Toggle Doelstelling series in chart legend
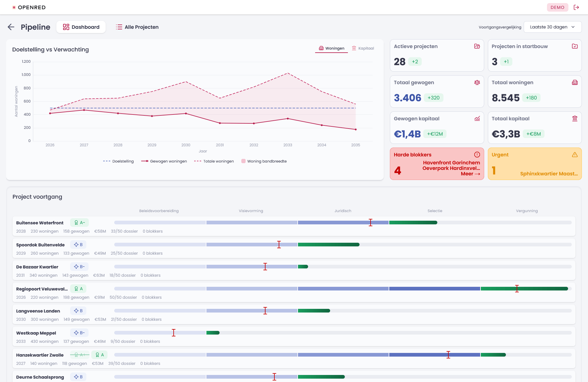The image size is (588, 382). tap(118, 161)
